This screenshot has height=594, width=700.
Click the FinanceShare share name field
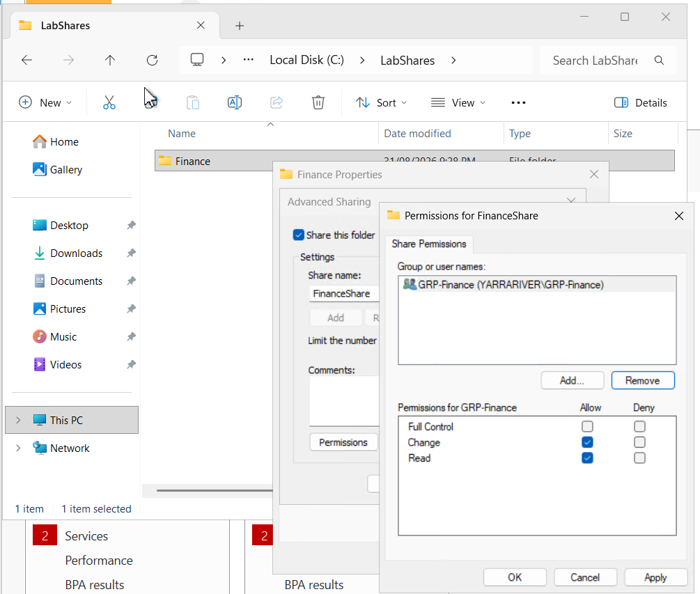[344, 294]
